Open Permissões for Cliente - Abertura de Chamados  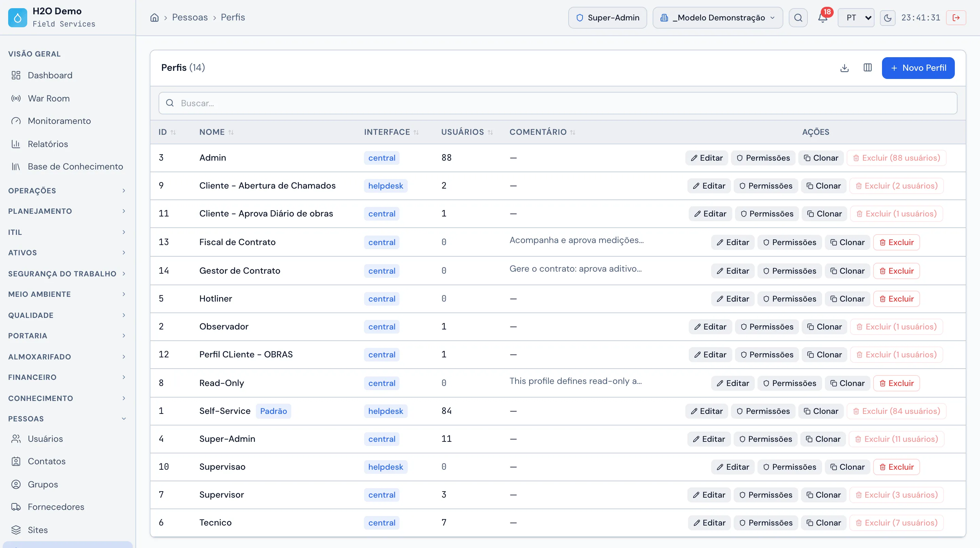click(x=765, y=186)
